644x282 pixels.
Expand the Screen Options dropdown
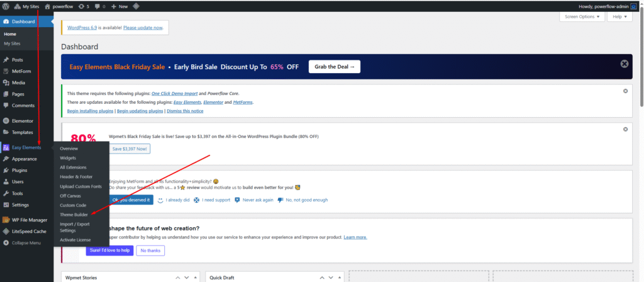point(582,16)
